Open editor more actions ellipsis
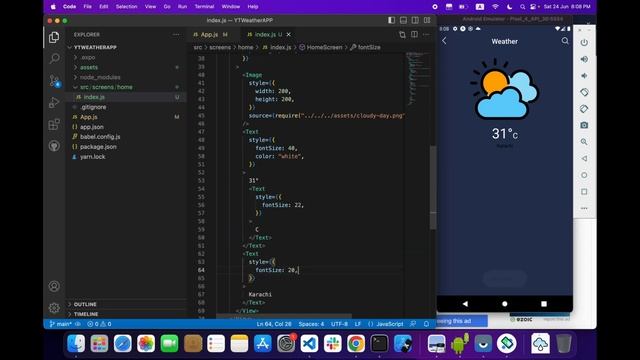This screenshot has width=640, height=360. coord(426,35)
